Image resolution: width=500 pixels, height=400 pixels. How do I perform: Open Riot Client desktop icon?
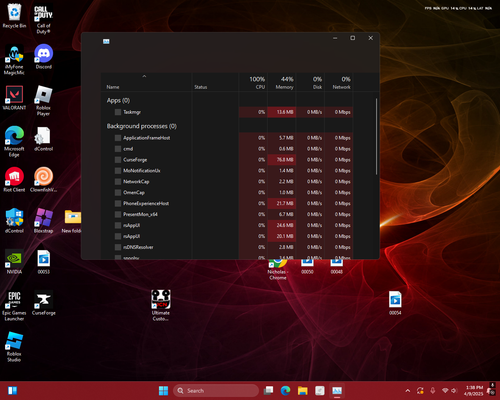click(x=14, y=179)
